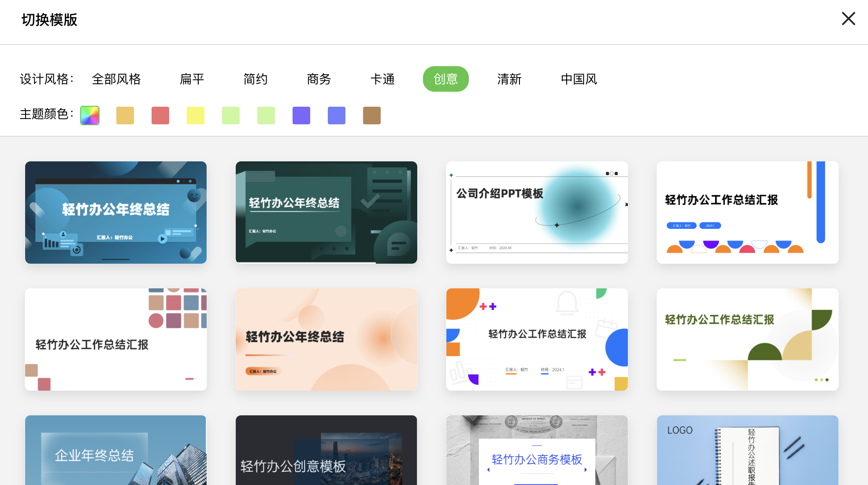Select the 简约 style filter
Image resolution: width=868 pixels, height=485 pixels.
[x=256, y=79]
